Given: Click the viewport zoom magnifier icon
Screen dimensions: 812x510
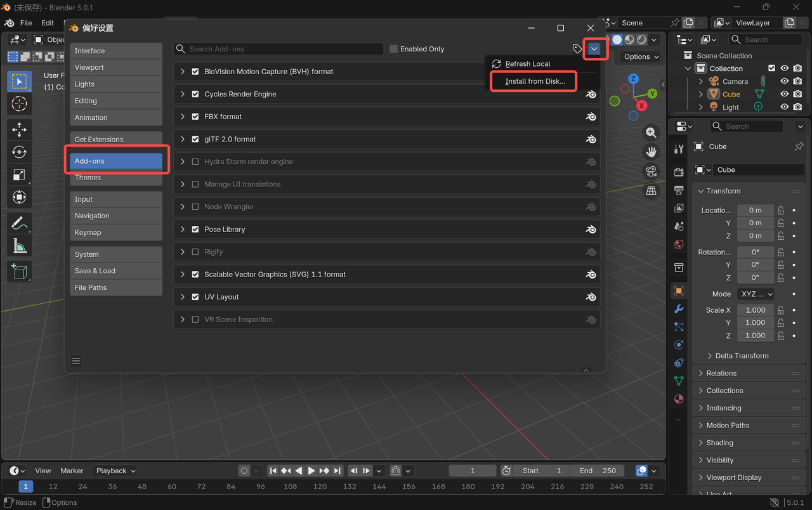Looking at the screenshot, I should pos(651,132).
